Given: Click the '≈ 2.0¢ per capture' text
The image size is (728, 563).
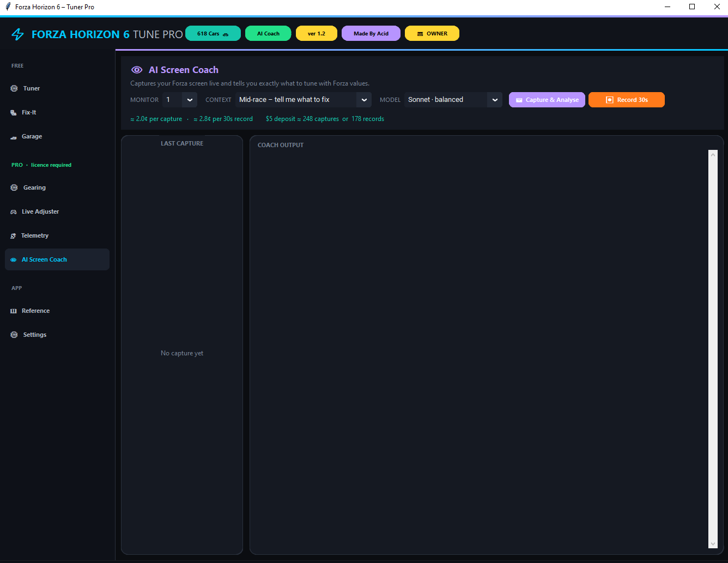Looking at the screenshot, I should (156, 119).
